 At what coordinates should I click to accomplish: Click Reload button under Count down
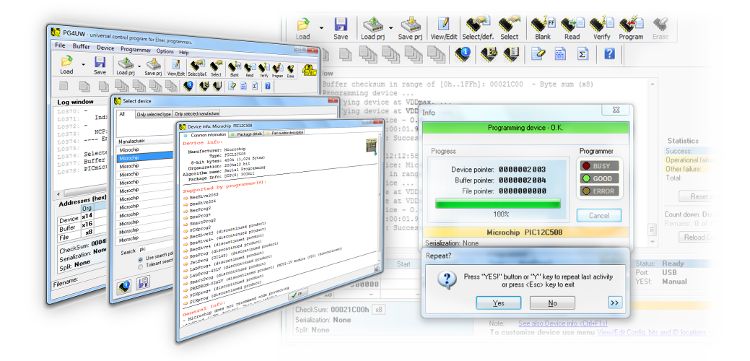coord(696,237)
